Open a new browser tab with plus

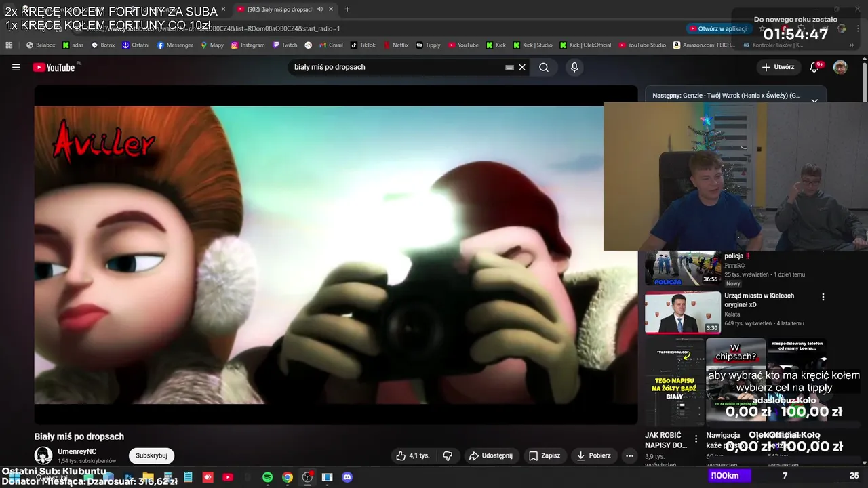point(347,9)
